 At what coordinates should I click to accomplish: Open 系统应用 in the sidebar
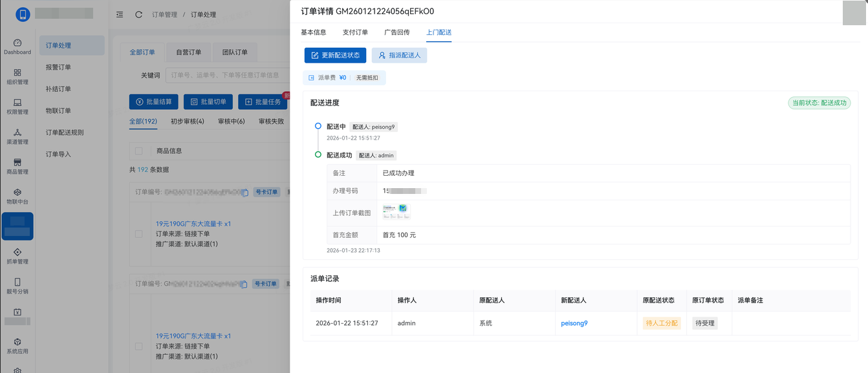point(17,346)
